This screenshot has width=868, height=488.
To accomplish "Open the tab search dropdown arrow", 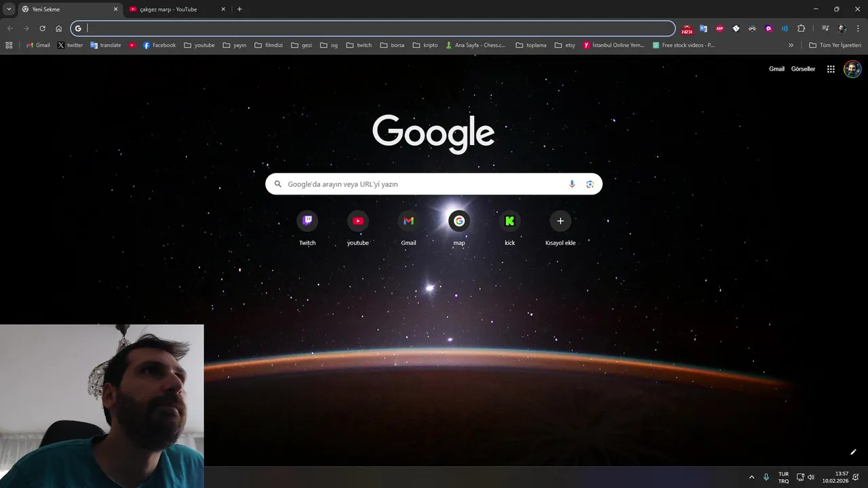I will (x=9, y=9).
